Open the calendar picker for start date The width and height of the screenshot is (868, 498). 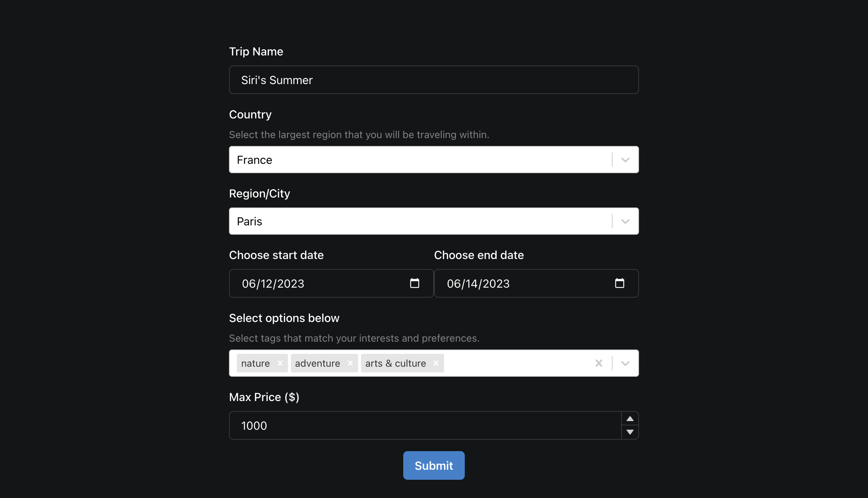(x=415, y=283)
